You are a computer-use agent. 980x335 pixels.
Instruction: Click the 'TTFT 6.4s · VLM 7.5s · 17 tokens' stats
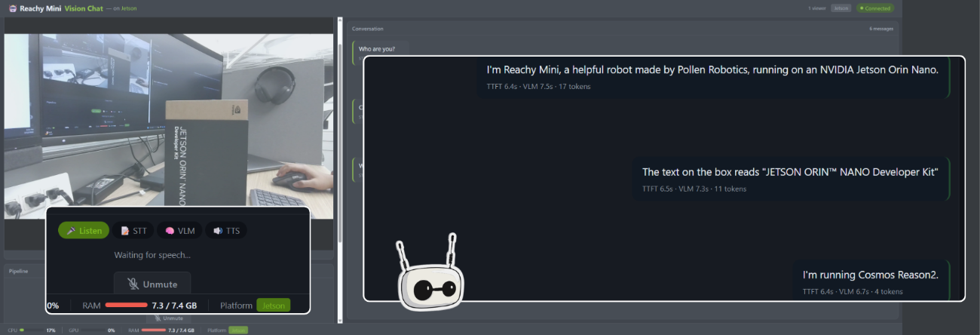[x=538, y=87]
